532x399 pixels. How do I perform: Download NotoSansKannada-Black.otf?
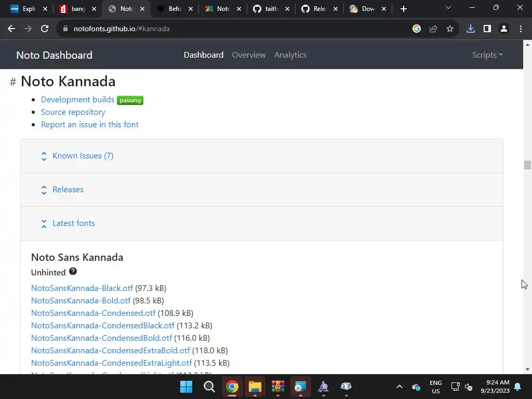(82, 288)
